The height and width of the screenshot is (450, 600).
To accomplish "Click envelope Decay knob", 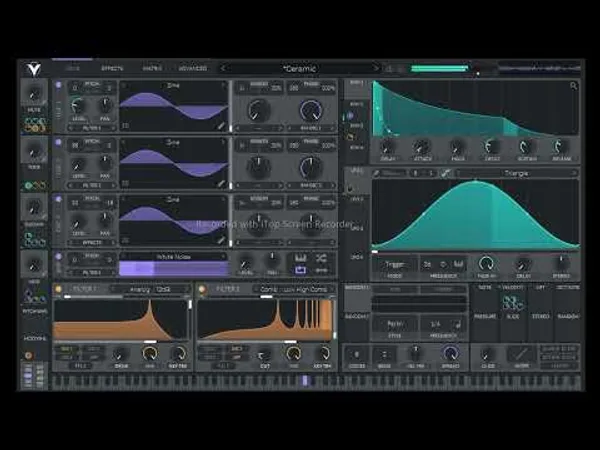I will point(492,147).
